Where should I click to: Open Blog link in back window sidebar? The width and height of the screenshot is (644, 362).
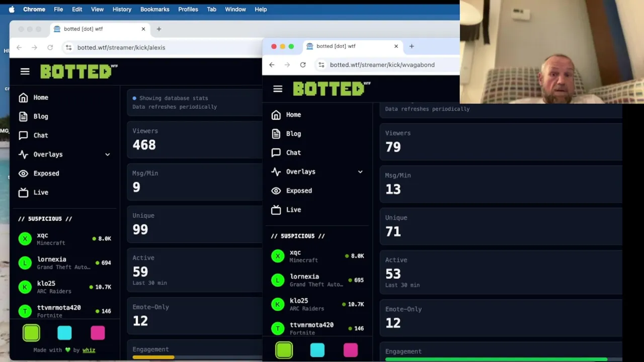(41, 117)
